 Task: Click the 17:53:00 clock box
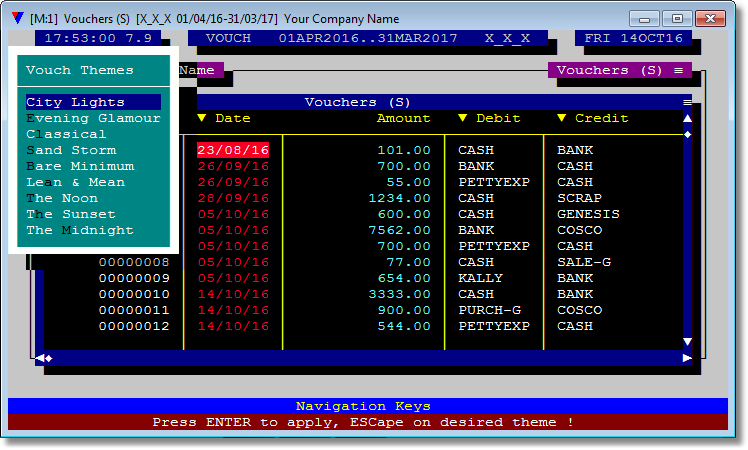(x=98, y=38)
